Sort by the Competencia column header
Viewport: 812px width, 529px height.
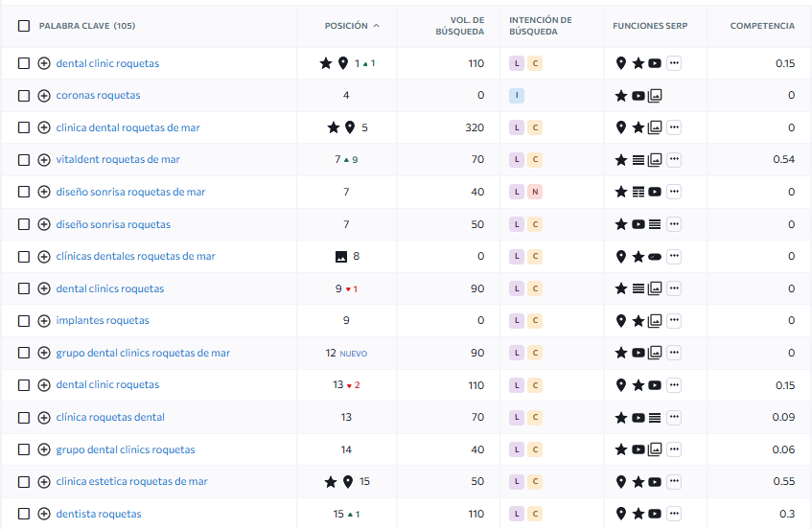761,26
